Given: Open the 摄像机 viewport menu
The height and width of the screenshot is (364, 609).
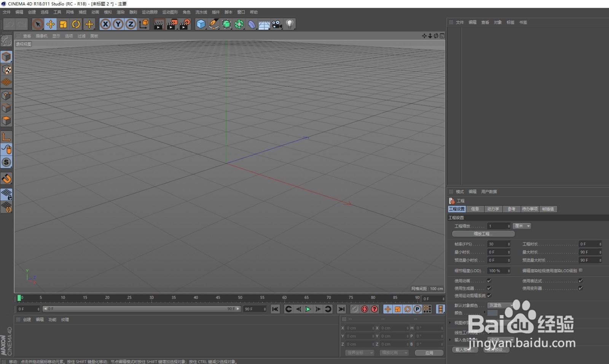Looking at the screenshot, I should (x=41, y=36).
